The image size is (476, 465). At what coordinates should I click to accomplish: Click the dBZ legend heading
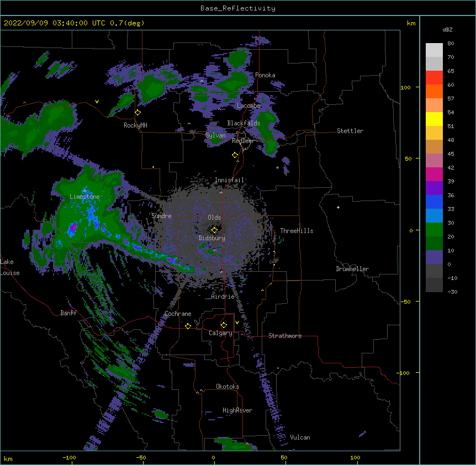coord(447,29)
